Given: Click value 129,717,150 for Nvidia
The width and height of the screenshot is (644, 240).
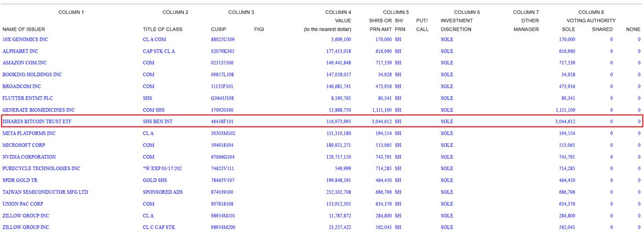Looking at the screenshot, I should 338,157.
